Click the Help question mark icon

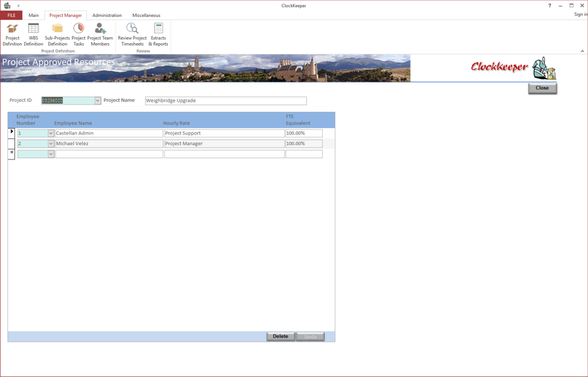[x=549, y=5]
